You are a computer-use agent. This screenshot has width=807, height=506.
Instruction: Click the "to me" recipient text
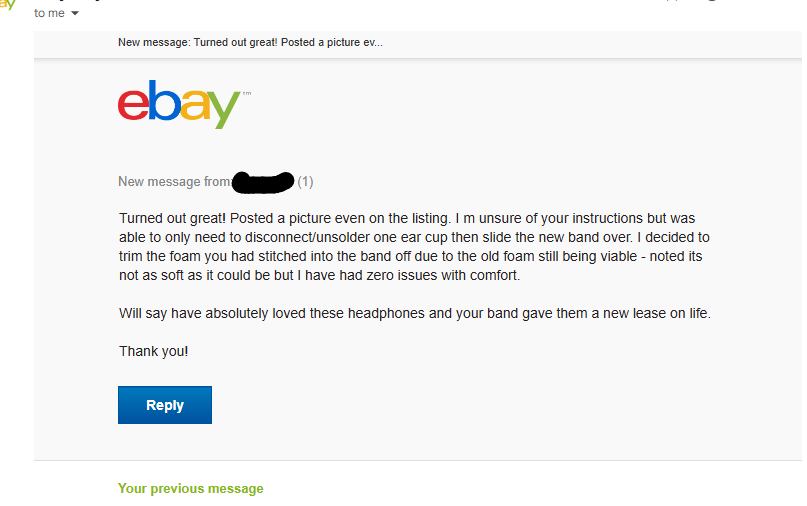[49, 13]
